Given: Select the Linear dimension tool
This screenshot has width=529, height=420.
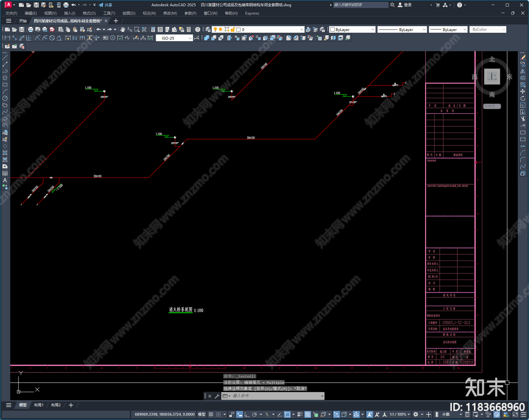Looking at the screenshot, I should (7, 38).
